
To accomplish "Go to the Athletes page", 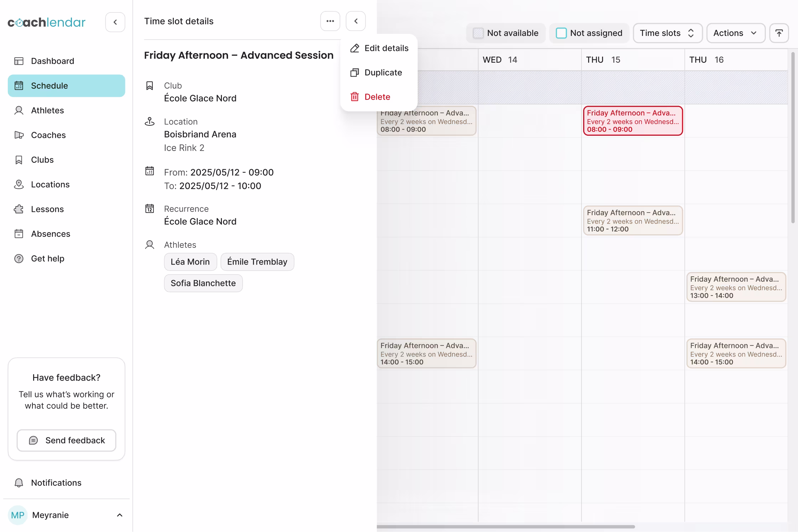I will 47,110.
